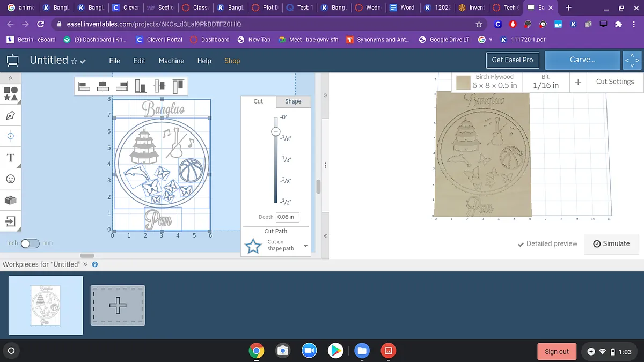Select the basketball shape on the canvas
Image resolution: width=644 pixels, height=362 pixels.
pos(191,172)
